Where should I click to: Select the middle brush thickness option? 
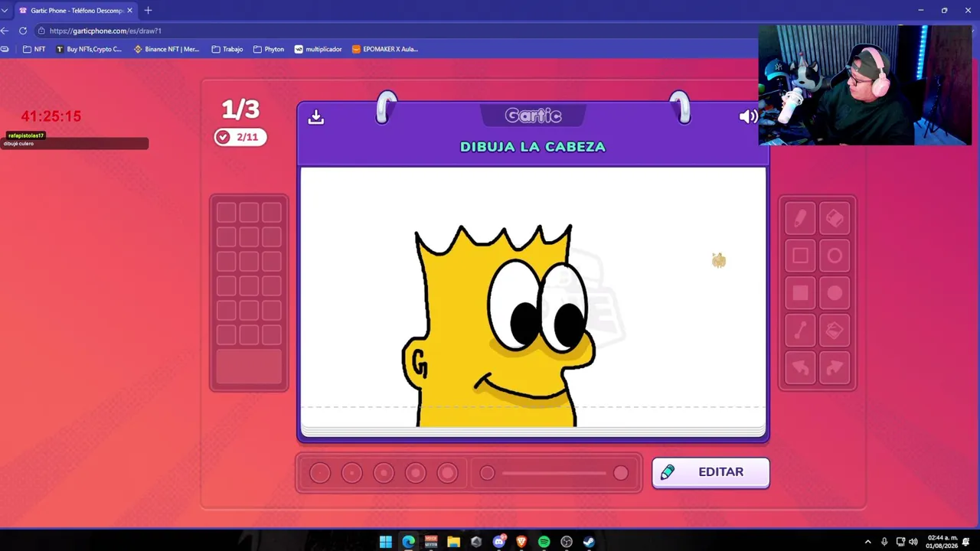coord(384,473)
